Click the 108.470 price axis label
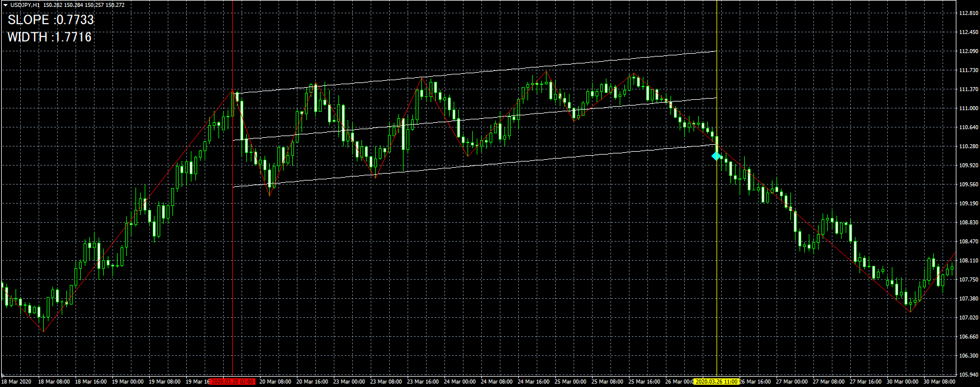This screenshot has height=387, width=980. click(x=968, y=242)
